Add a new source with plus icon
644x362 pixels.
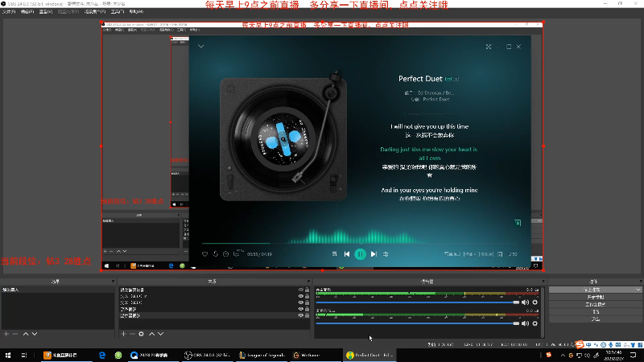tap(122, 333)
